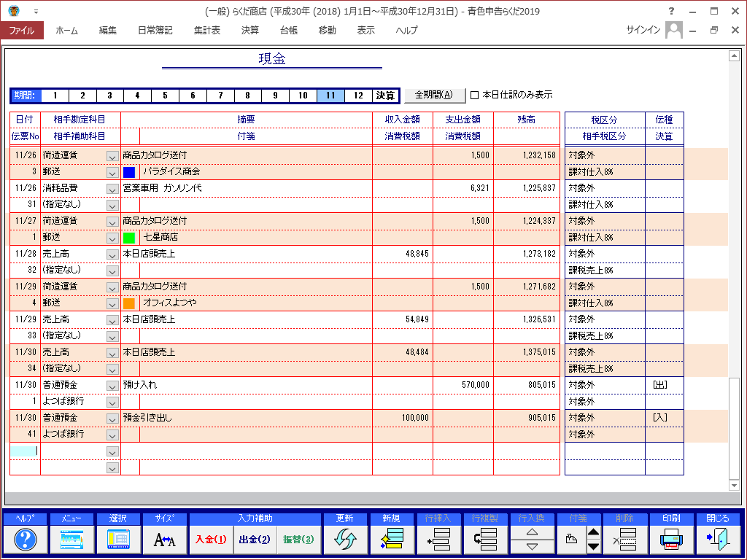This screenshot has width=747, height=560.
Task: Expand the 11/28 売上高 account dropdown
Action: (112, 254)
